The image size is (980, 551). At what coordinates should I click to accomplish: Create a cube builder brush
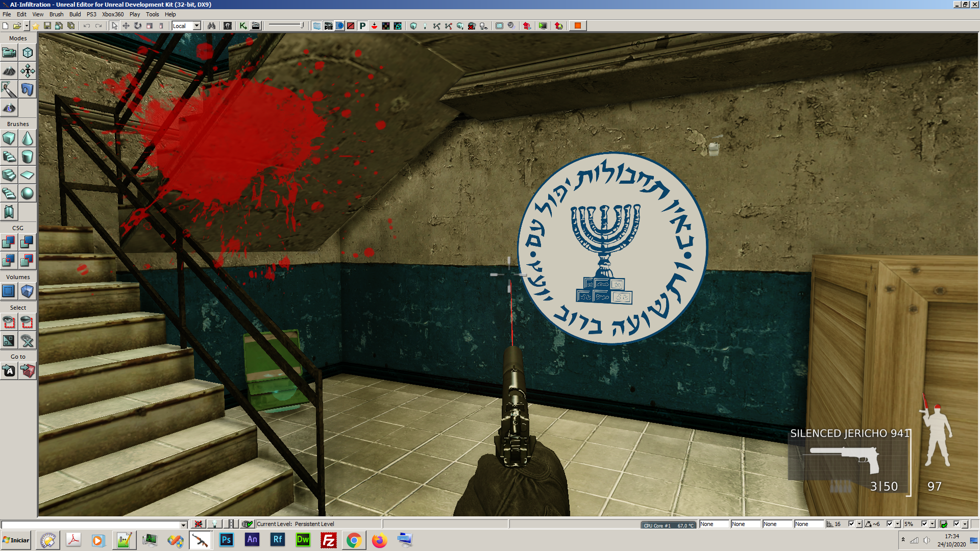click(9, 138)
